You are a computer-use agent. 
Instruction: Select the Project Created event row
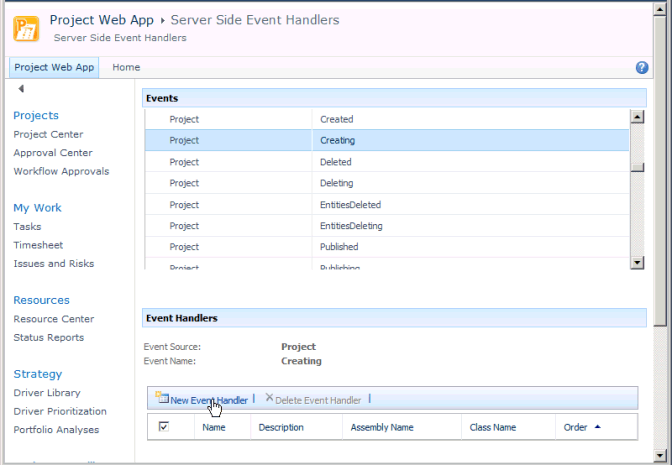point(387,119)
